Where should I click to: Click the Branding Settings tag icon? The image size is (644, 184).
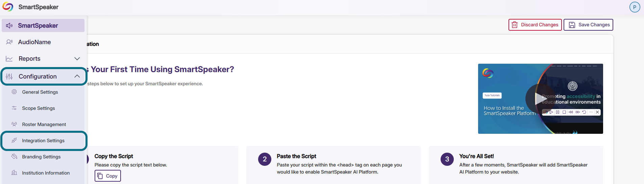[x=14, y=156]
